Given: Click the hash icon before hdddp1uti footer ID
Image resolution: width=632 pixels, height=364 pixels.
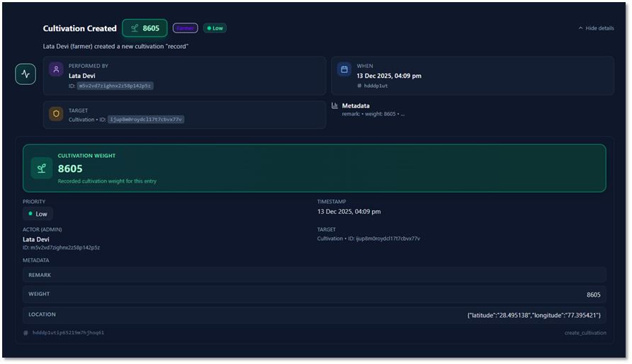Looking at the screenshot, I should pos(26,332).
